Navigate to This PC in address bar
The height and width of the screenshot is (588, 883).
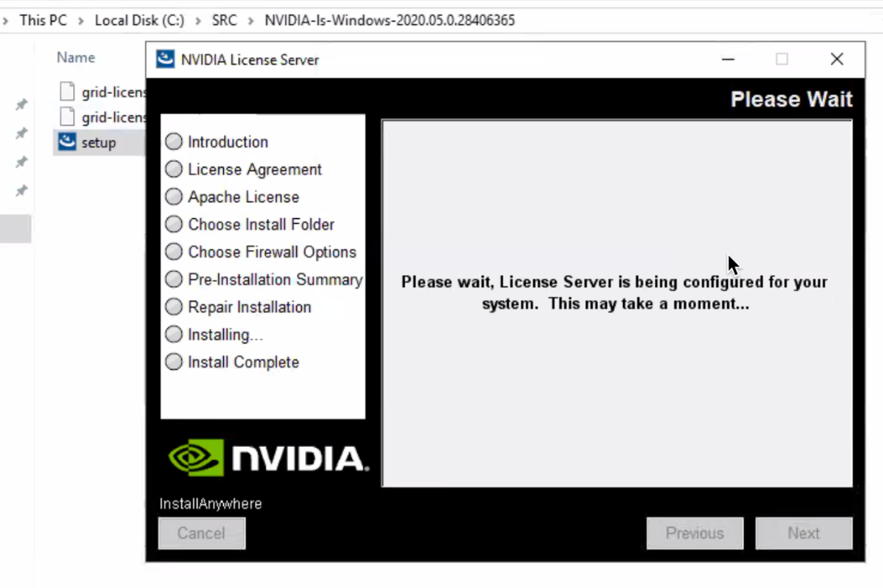click(43, 20)
